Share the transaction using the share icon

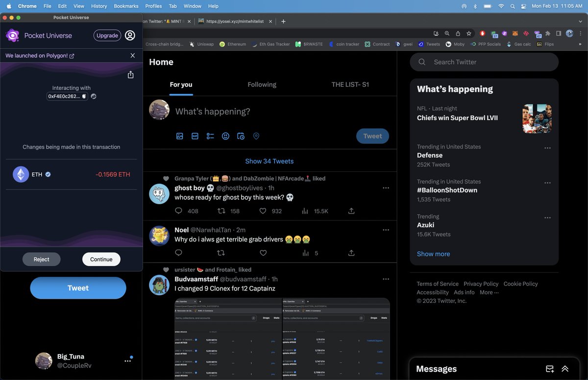[131, 74]
